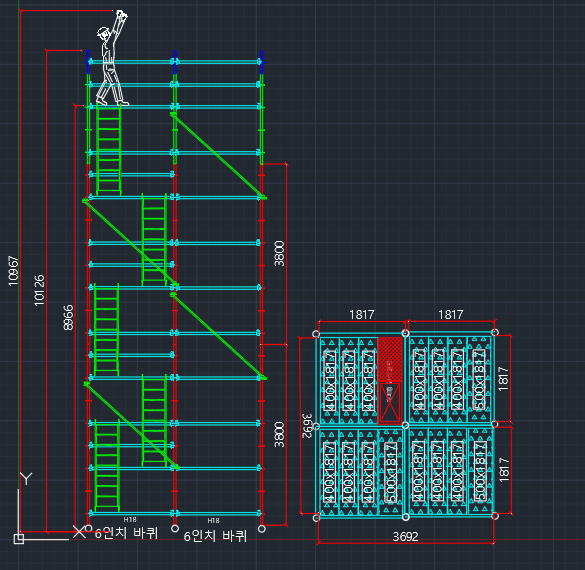Select the bottom-left caster wheel circle
Image resolution: width=585 pixels, height=570 pixels.
point(88,528)
